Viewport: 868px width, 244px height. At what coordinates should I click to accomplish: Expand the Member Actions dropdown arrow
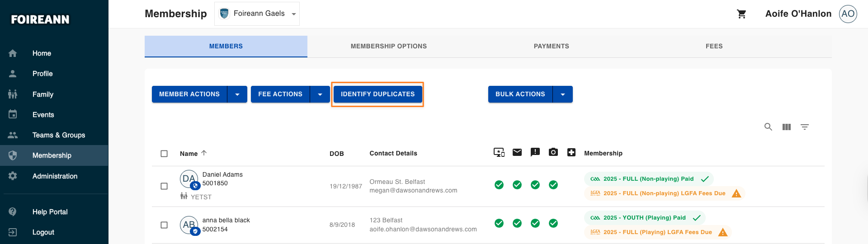pyautogui.click(x=237, y=94)
